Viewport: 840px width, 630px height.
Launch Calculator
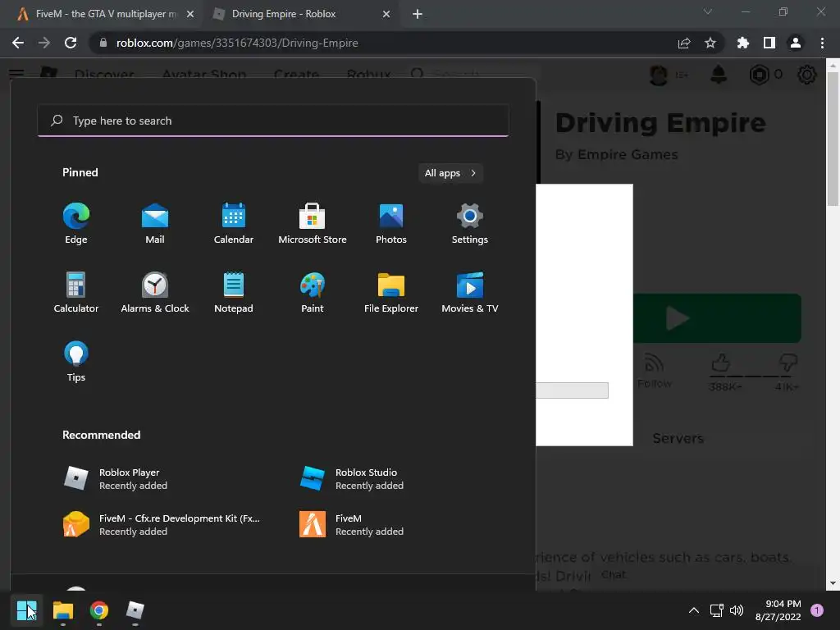[76, 293]
